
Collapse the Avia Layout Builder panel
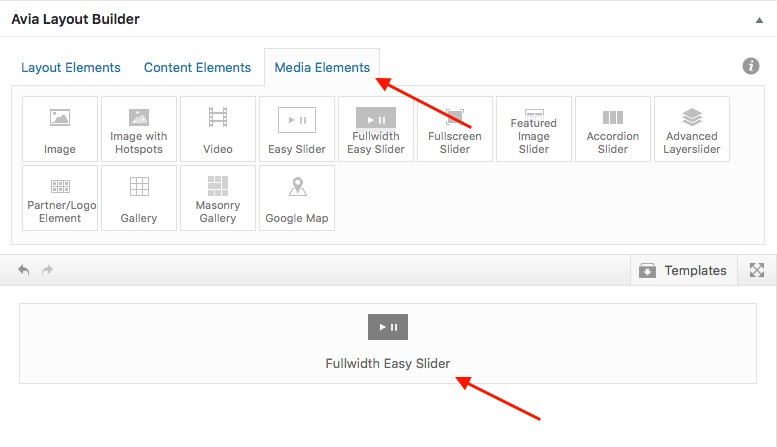point(759,20)
